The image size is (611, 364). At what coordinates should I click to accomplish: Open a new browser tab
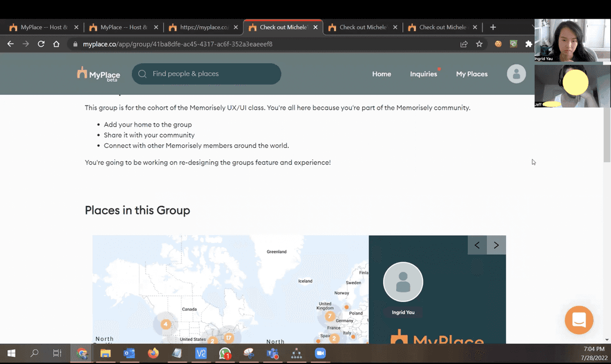493,27
